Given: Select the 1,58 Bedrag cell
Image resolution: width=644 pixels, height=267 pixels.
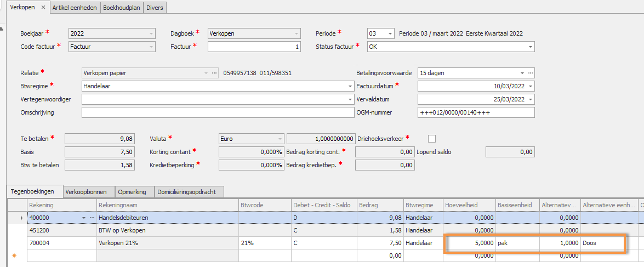Looking at the screenshot, I should click(x=380, y=230).
